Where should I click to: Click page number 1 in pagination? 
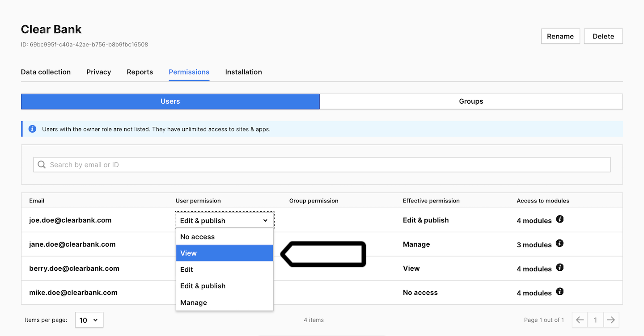(x=595, y=320)
